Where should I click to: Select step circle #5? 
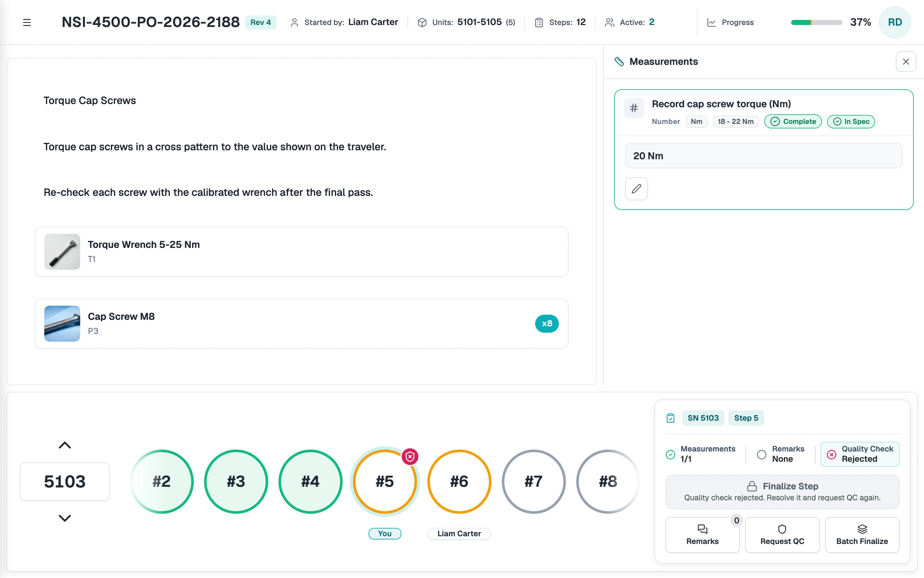385,482
